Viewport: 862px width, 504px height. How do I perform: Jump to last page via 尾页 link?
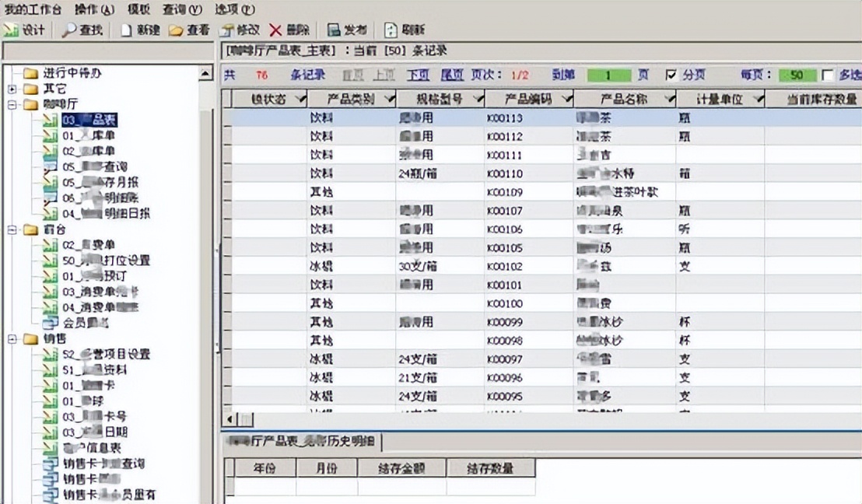coord(452,75)
